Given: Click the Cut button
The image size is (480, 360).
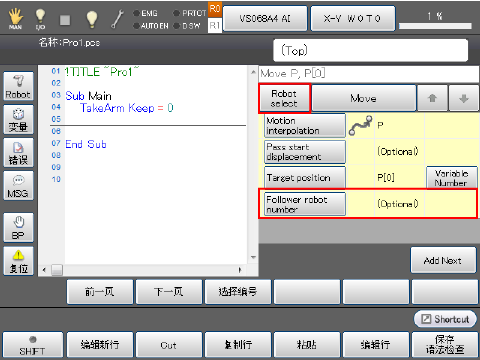Looking at the screenshot, I should pos(169,345).
